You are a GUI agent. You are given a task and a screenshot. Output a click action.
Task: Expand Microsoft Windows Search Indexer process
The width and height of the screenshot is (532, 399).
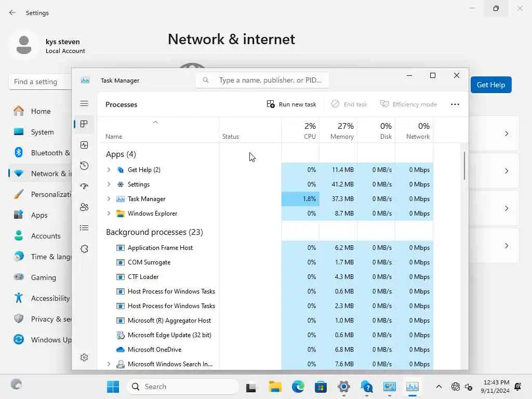[109, 364]
